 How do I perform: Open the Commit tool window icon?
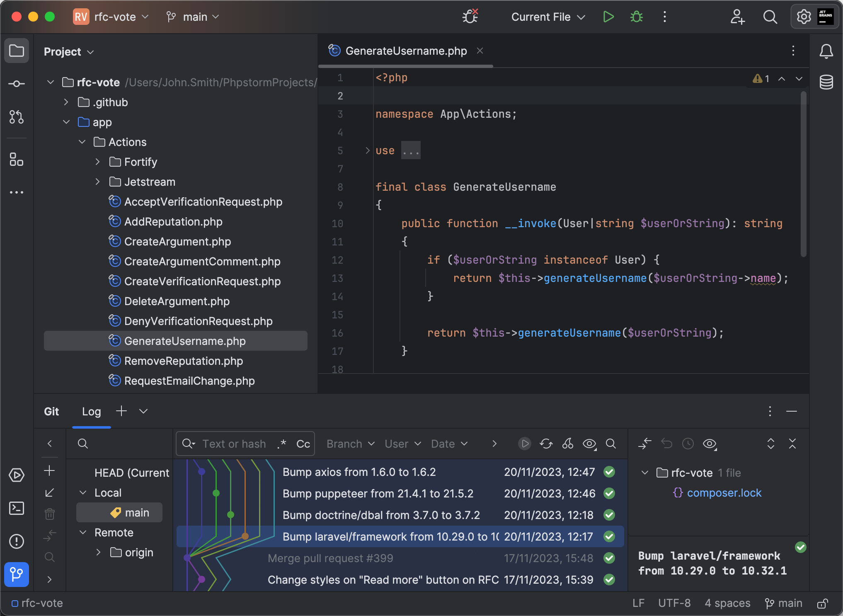pos(17,83)
